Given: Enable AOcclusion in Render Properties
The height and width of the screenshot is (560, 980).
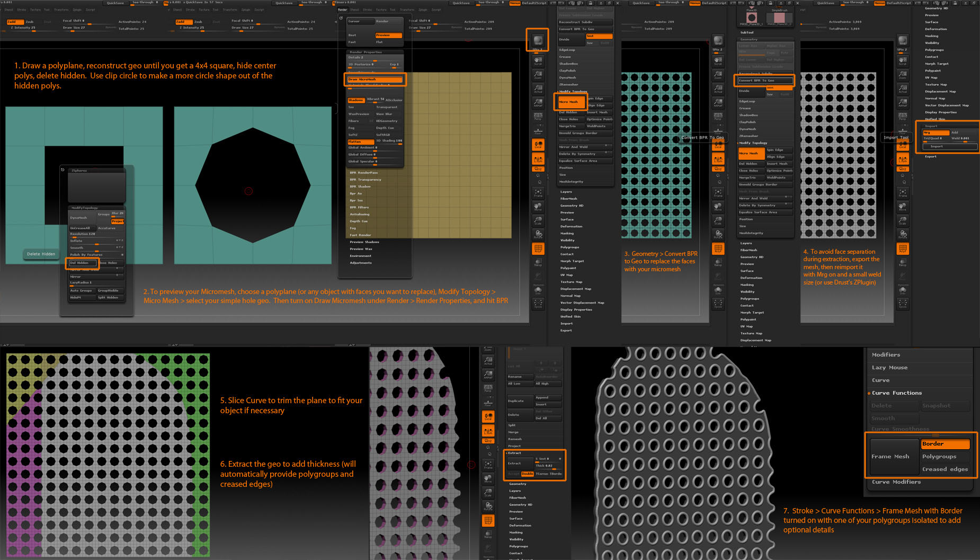Looking at the screenshot, I should click(394, 100).
